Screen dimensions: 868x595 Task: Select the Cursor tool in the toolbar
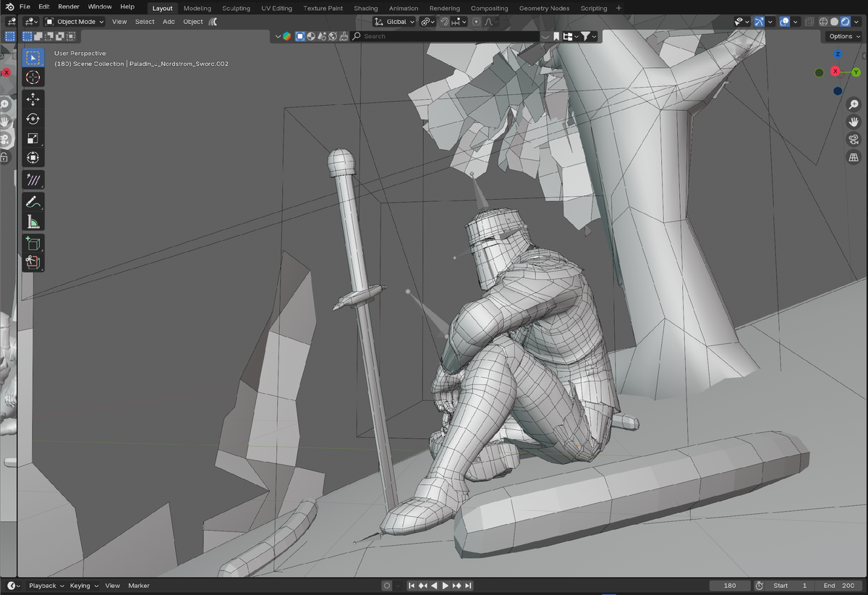[33, 77]
